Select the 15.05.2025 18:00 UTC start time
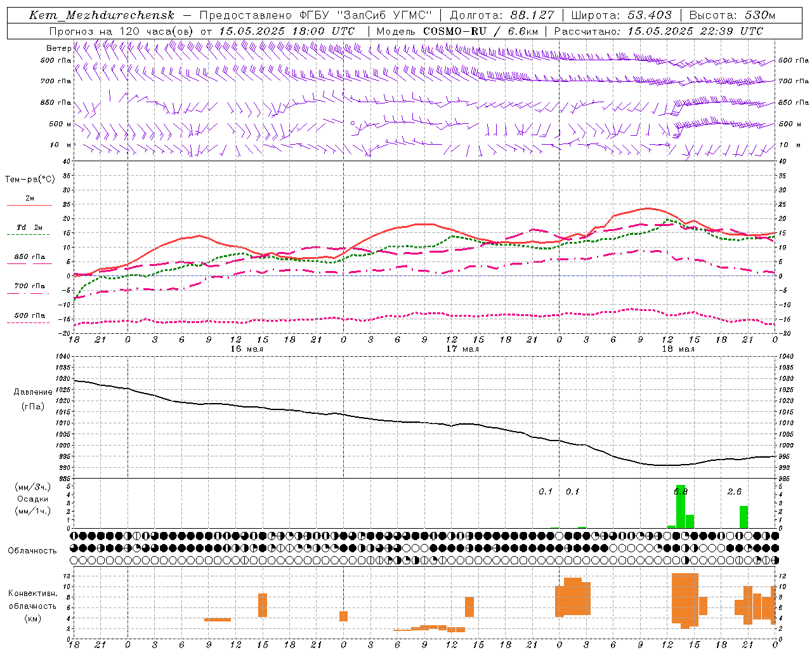 (x=287, y=31)
